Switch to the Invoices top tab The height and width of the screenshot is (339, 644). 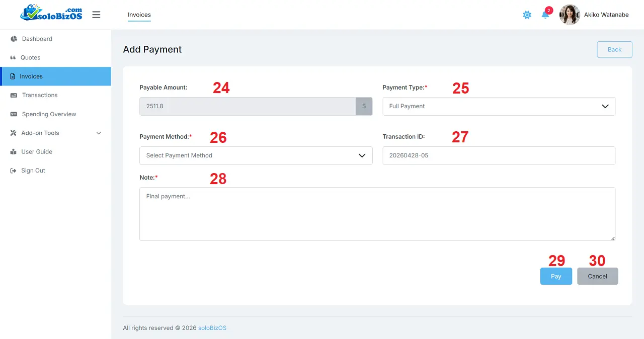pyautogui.click(x=139, y=15)
